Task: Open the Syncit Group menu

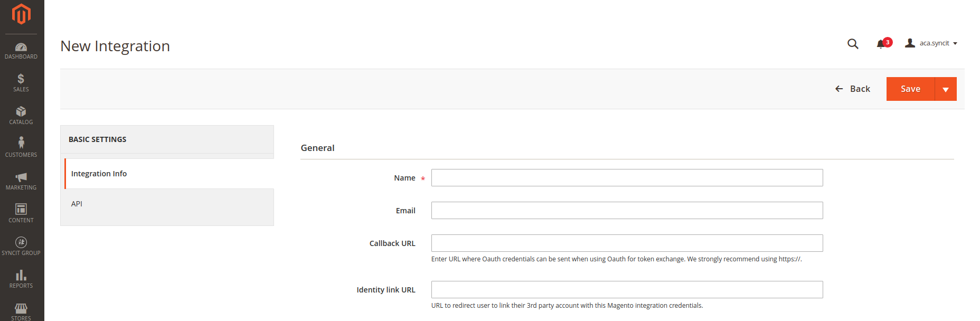Action: point(21,246)
